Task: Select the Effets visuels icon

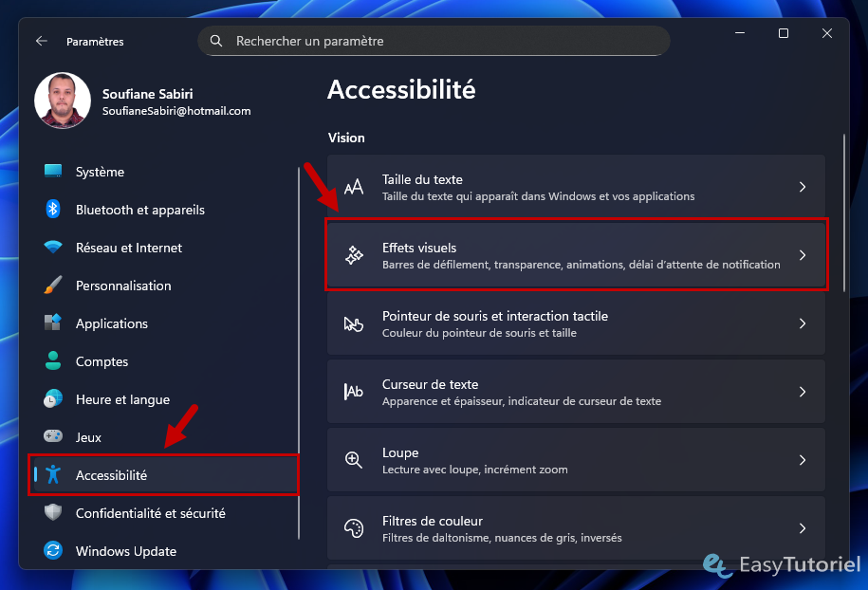Action: (354, 254)
